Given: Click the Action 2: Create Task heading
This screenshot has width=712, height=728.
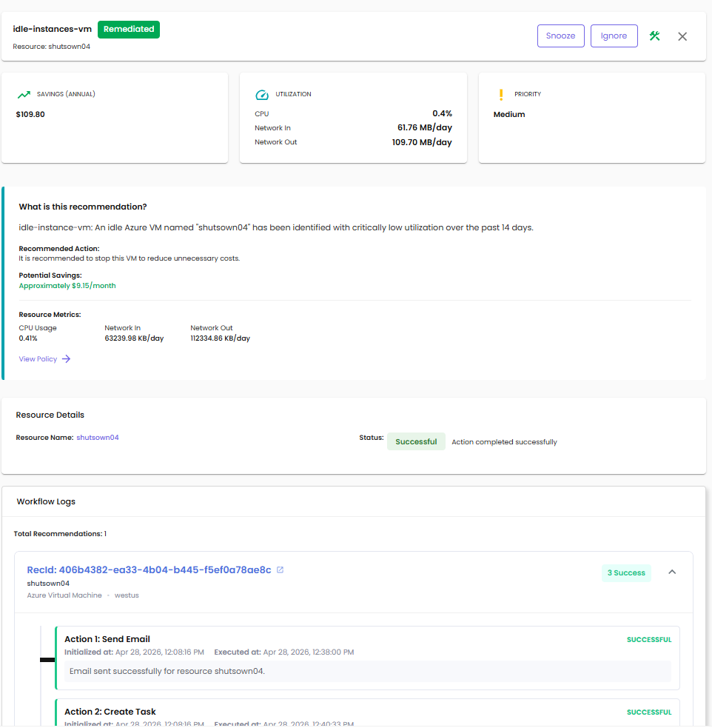Looking at the screenshot, I should tap(110, 711).
